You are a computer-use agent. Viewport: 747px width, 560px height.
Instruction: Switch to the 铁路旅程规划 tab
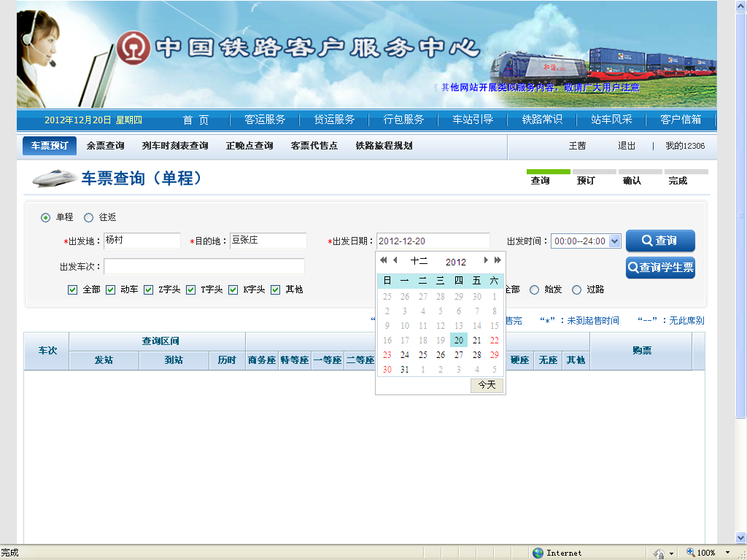click(x=384, y=146)
